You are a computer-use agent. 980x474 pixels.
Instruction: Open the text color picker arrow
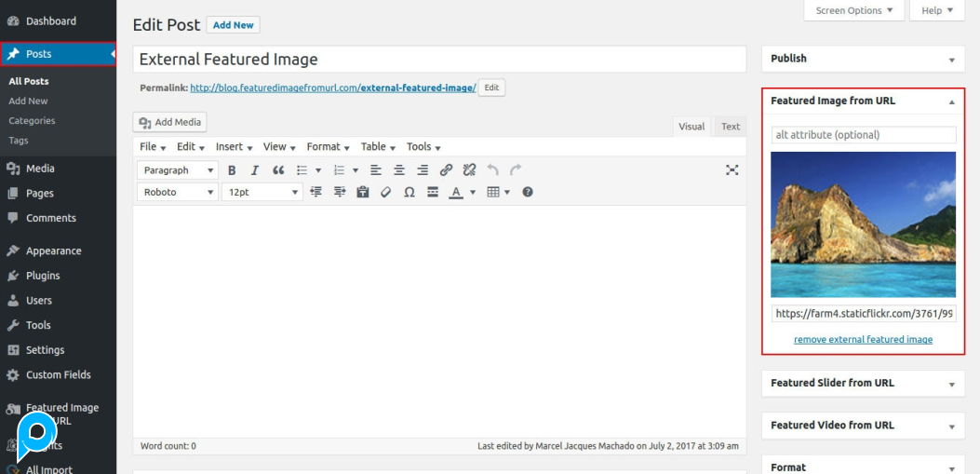point(473,193)
